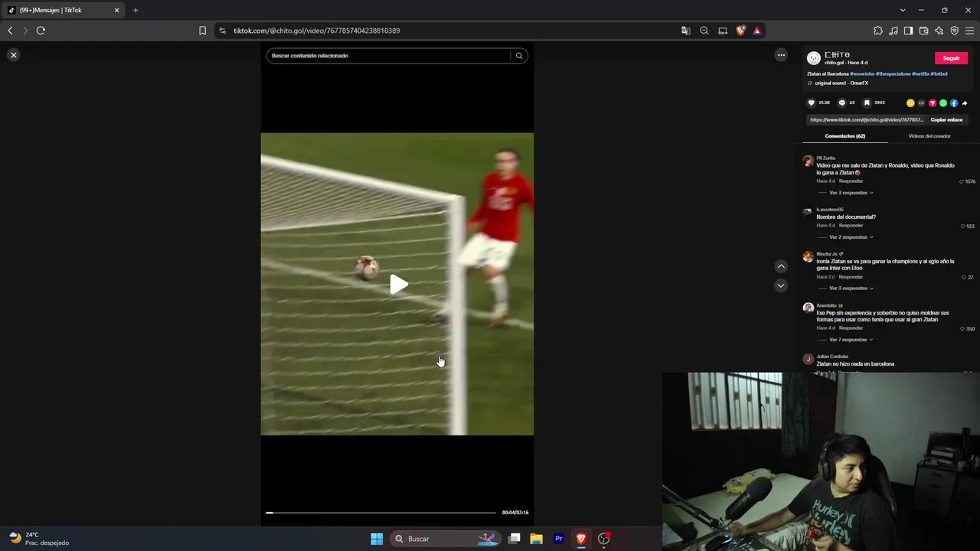
Task: Open the Windows Start menu
Action: (377, 539)
